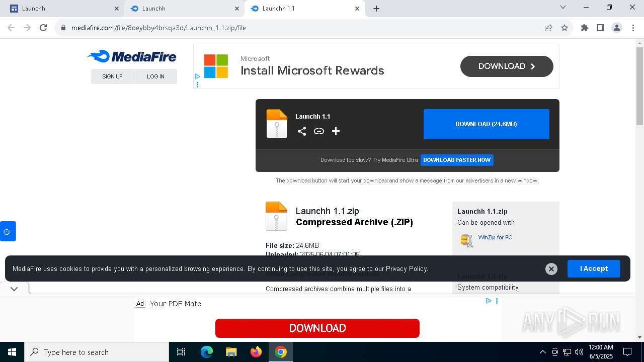Open Task View on the taskbar
This screenshot has width=644, height=362.
tap(181, 352)
